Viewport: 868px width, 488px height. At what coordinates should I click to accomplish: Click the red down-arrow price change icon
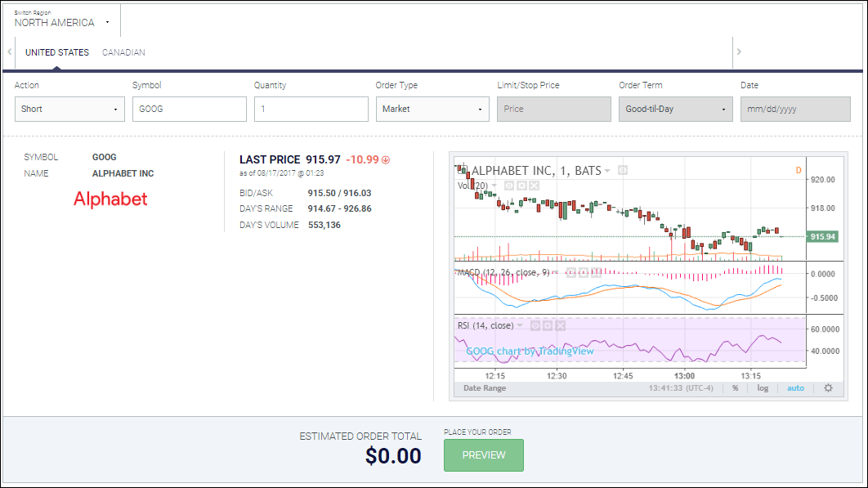click(x=386, y=160)
